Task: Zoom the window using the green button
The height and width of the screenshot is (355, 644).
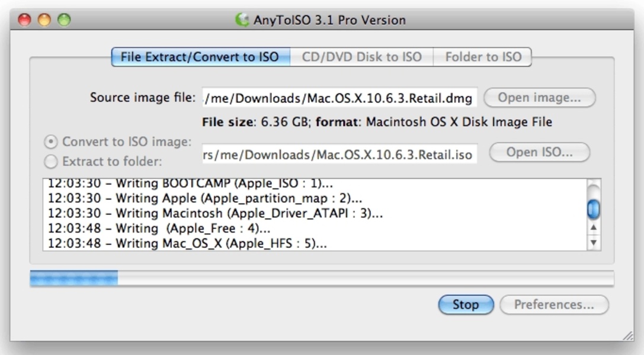Action: [x=63, y=20]
